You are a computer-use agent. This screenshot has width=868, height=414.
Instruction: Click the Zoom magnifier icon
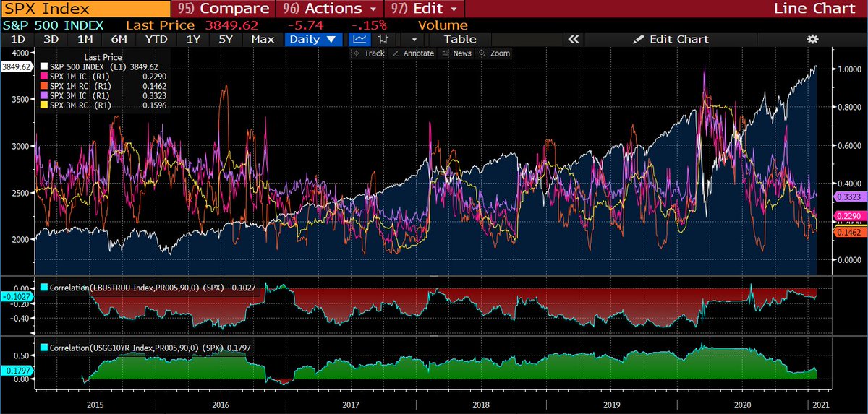pyautogui.click(x=483, y=53)
